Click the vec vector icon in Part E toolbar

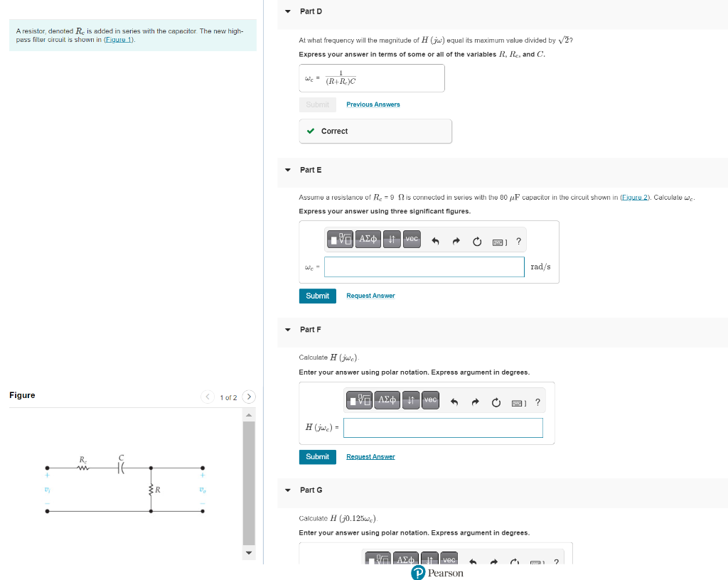click(411, 240)
